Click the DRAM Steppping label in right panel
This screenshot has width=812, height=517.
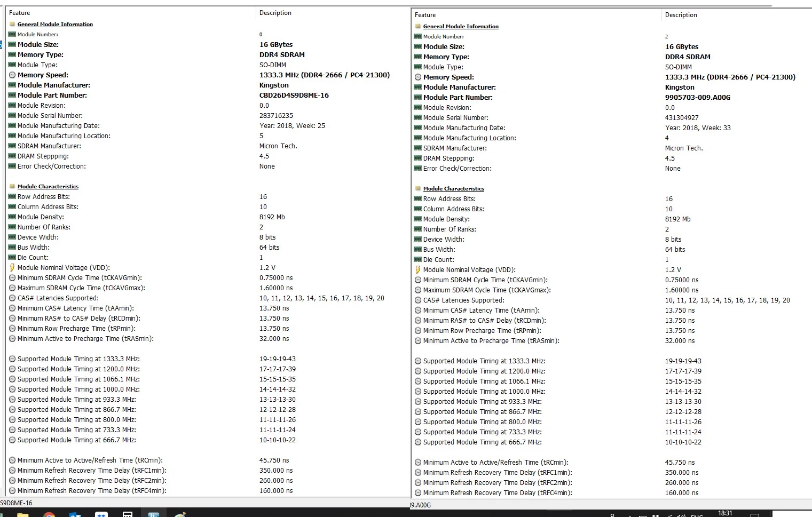click(x=449, y=158)
